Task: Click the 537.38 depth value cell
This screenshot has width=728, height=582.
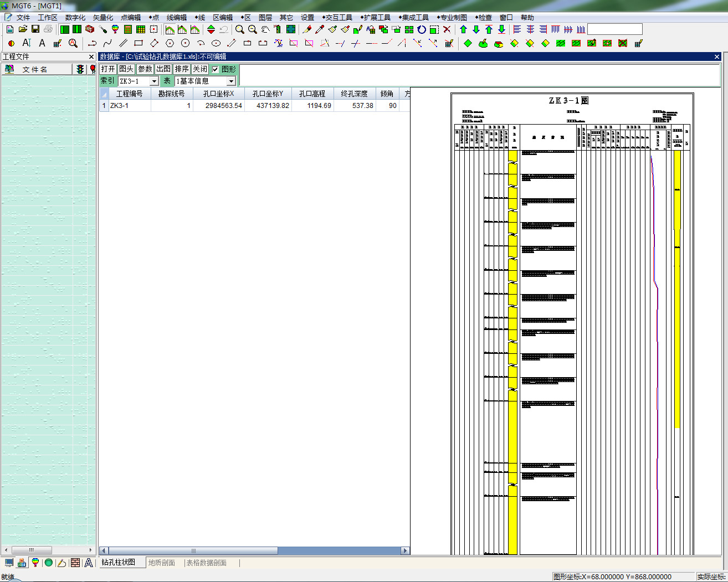Action: (355, 105)
